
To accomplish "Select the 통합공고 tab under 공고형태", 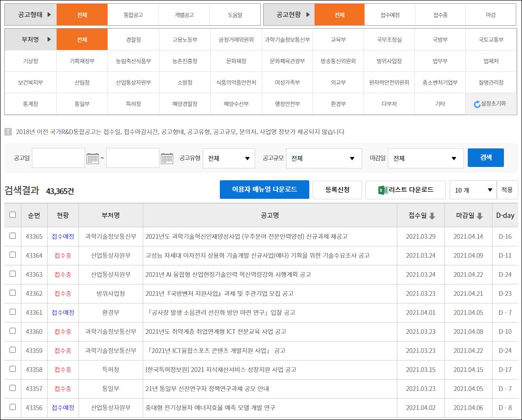I will coord(133,15).
